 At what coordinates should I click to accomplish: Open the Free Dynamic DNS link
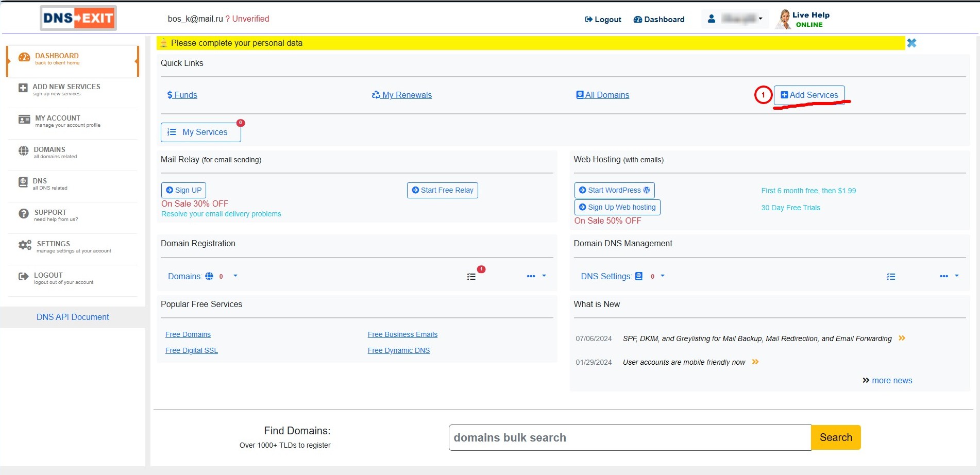398,350
